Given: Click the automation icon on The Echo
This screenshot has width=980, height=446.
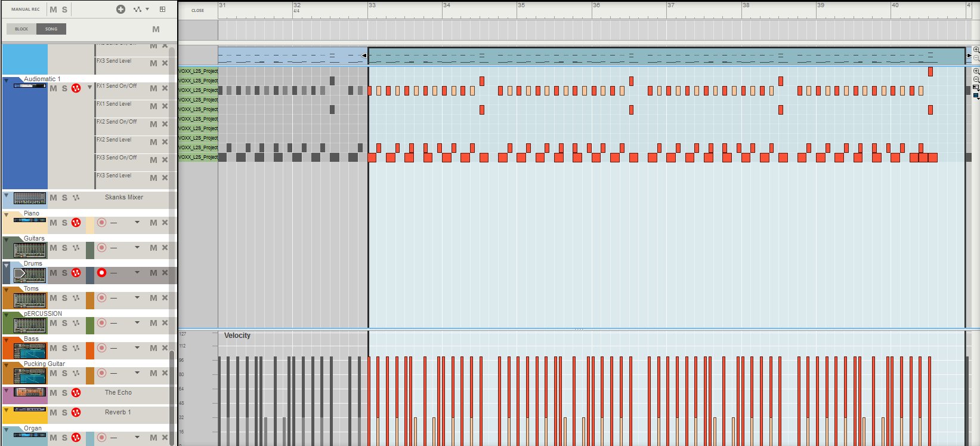Looking at the screenshot, I should tap(76, 393).
